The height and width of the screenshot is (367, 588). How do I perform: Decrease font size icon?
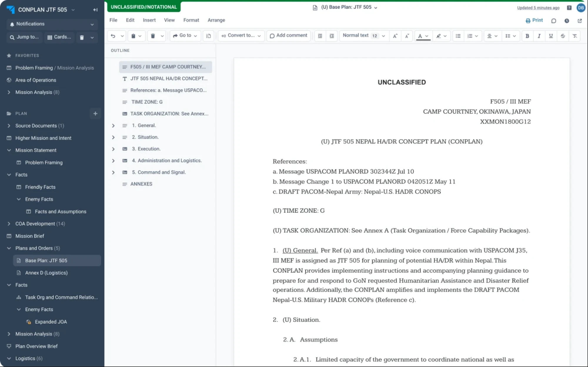pos(407,36)
